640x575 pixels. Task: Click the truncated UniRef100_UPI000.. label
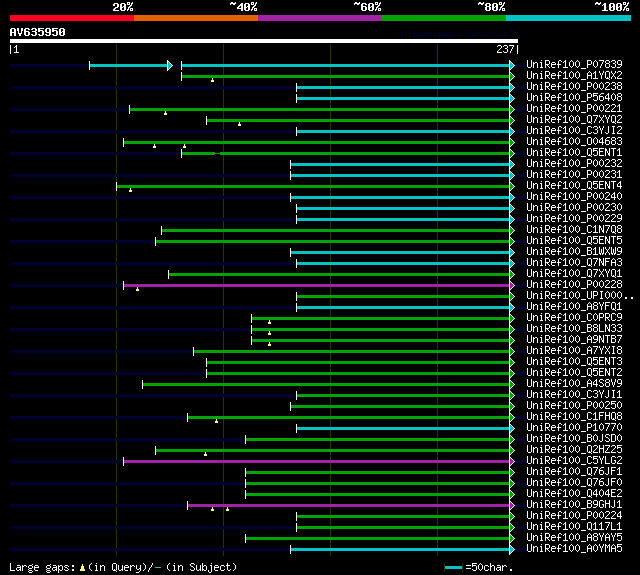click(580, 296)
